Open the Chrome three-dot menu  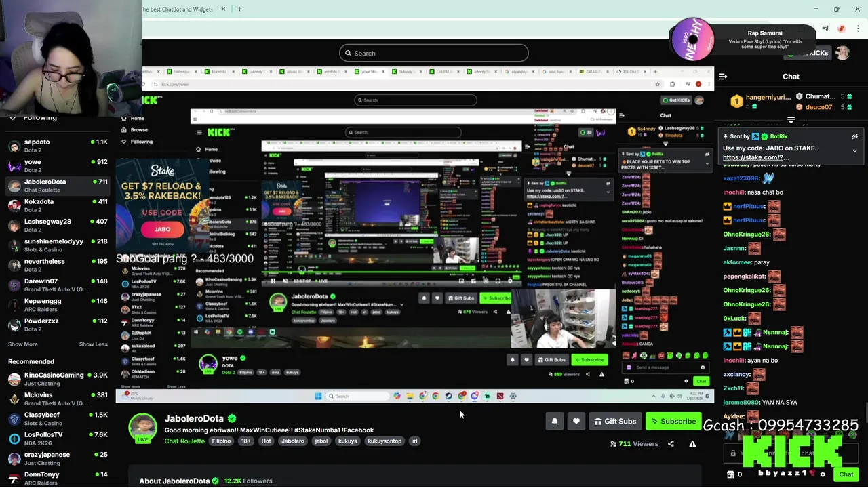(857, 28)
